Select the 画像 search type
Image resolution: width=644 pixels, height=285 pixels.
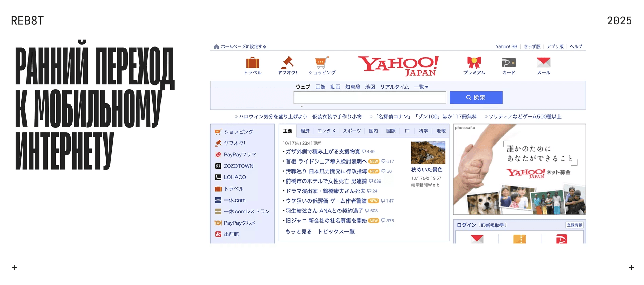click(x=320, y=87)
